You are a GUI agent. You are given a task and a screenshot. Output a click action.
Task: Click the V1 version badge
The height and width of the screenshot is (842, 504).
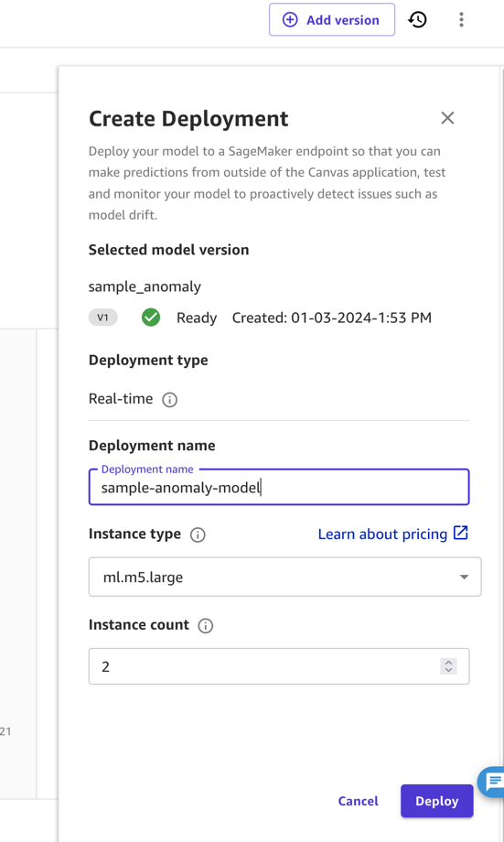coord(102,318)
